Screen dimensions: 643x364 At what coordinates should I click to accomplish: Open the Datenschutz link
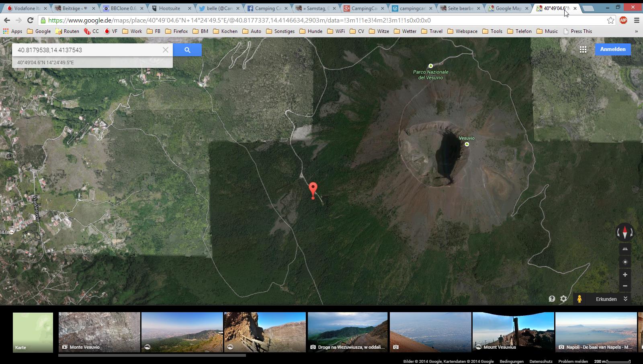(541, 362)
